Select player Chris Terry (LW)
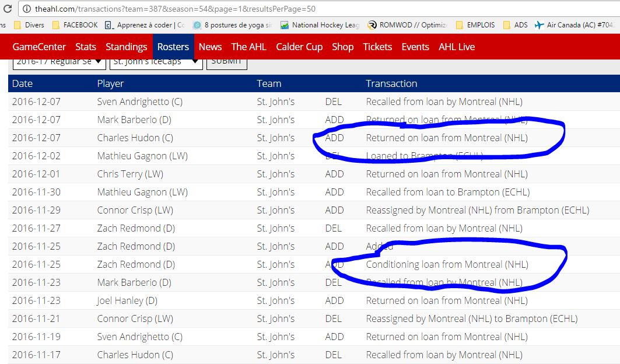The width and height of the screenshot is (620, 364). [x=130, y=174]
